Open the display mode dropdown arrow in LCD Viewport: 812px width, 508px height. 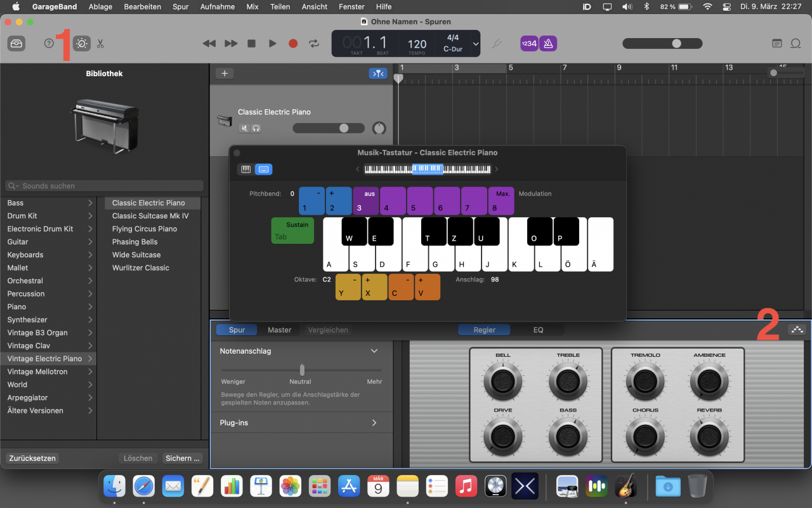click(476, 44)
